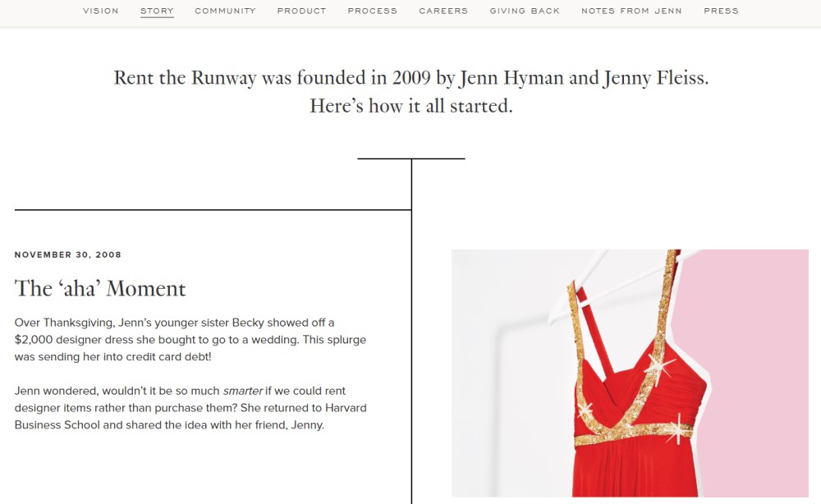This screenshot has height=504, width=821.
Task: Click the "Rent the Runway was founded" headline
Action: click(410, 78)
